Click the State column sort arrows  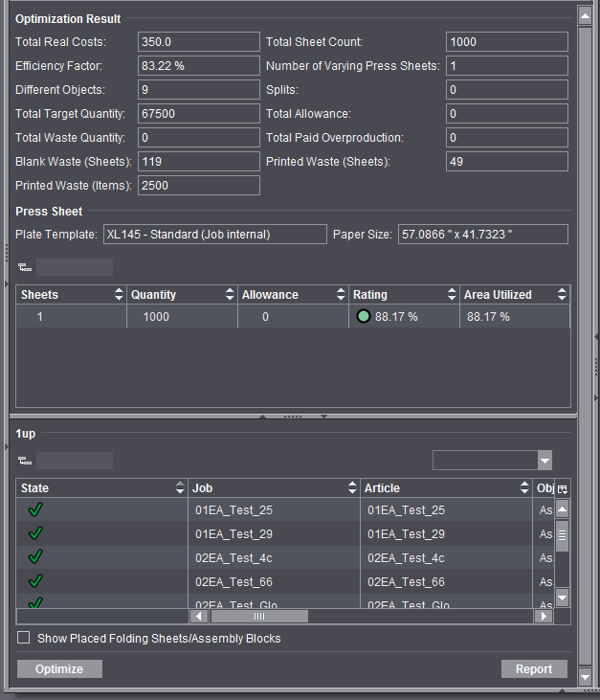coord(181,488)
